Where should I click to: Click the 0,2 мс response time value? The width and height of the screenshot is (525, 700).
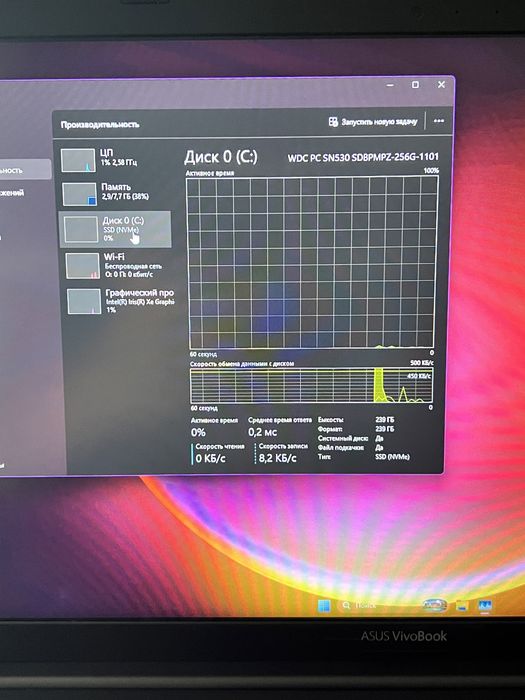point(262,432)
